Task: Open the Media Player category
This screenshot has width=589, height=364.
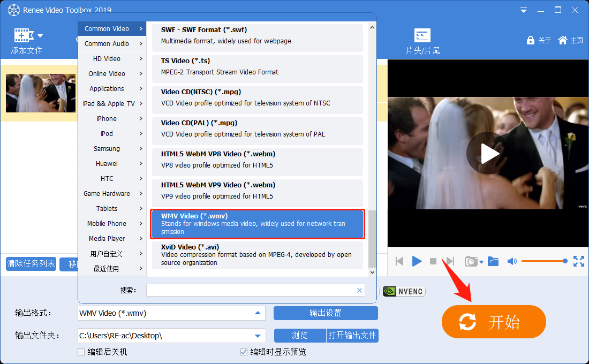Action: (x=112, y=239)
